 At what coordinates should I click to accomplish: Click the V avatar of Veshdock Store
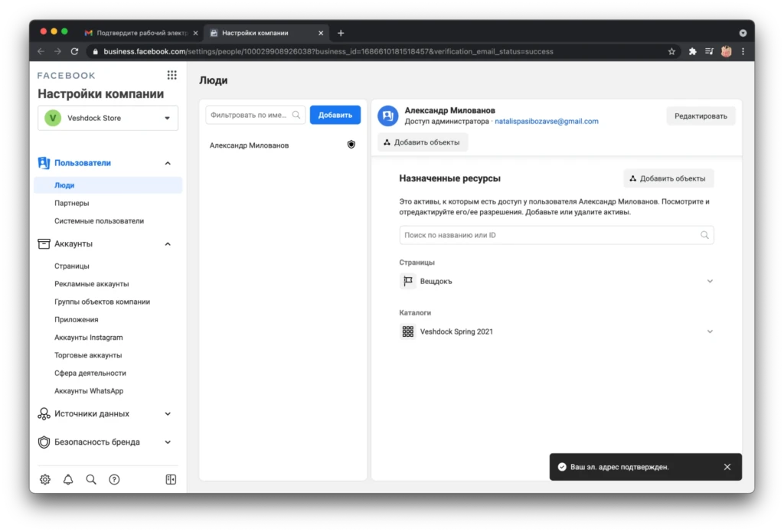pos(53,118)
